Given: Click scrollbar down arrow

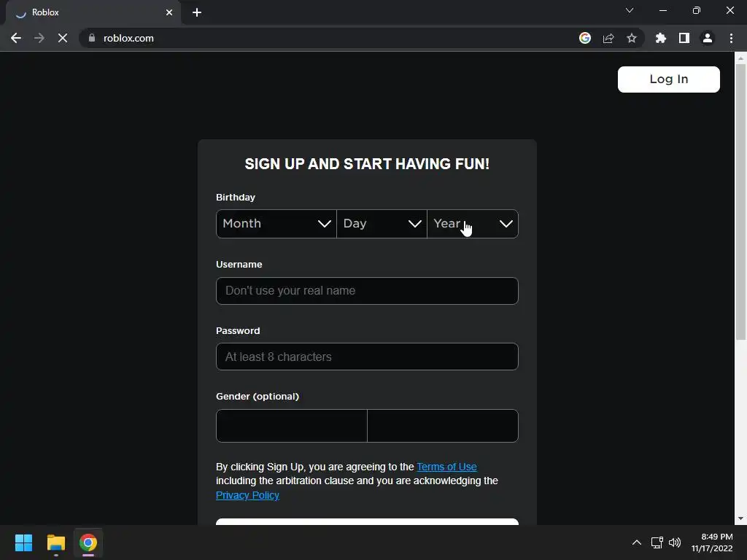Looking at the screenshot, I should pyautogui.click(x=740, y=518).
